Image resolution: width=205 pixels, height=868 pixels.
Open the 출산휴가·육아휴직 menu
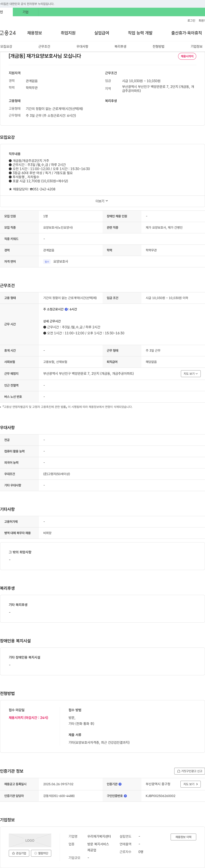(x=186, y=33)
